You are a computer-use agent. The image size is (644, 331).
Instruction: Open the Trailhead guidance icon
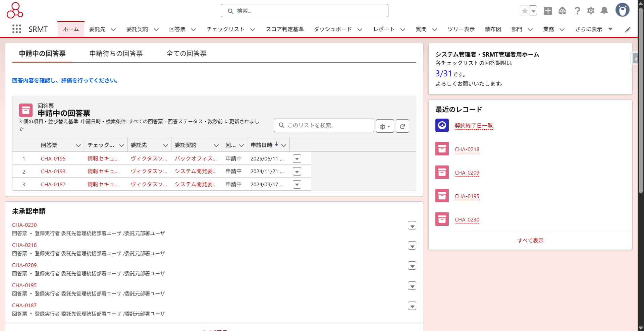click(562, 11)
